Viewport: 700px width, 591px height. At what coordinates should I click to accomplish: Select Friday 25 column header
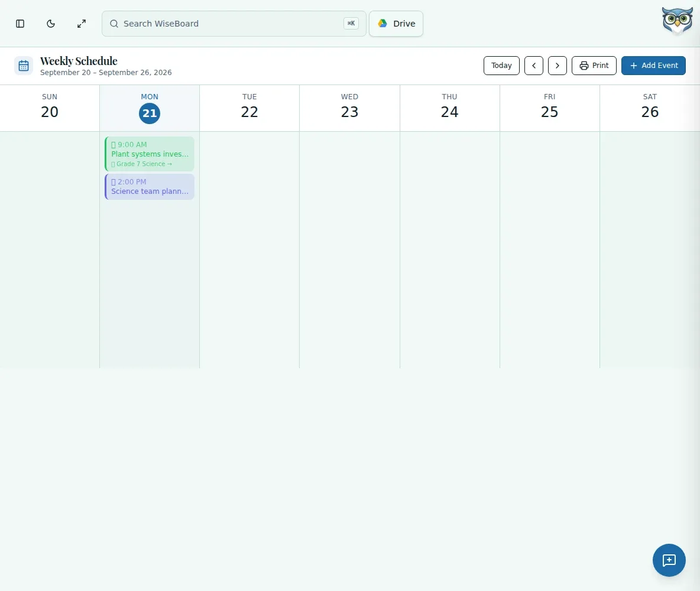click(x=550, y=107)
